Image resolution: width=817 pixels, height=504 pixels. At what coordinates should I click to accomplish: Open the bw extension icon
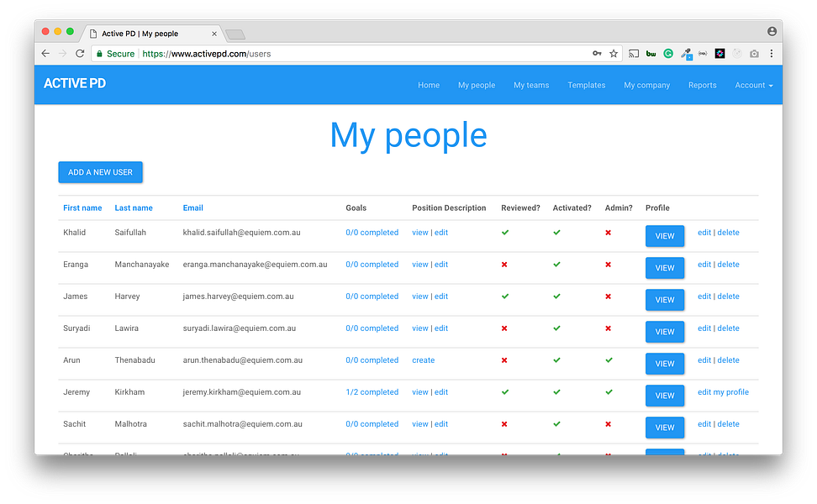click(651, 54)
